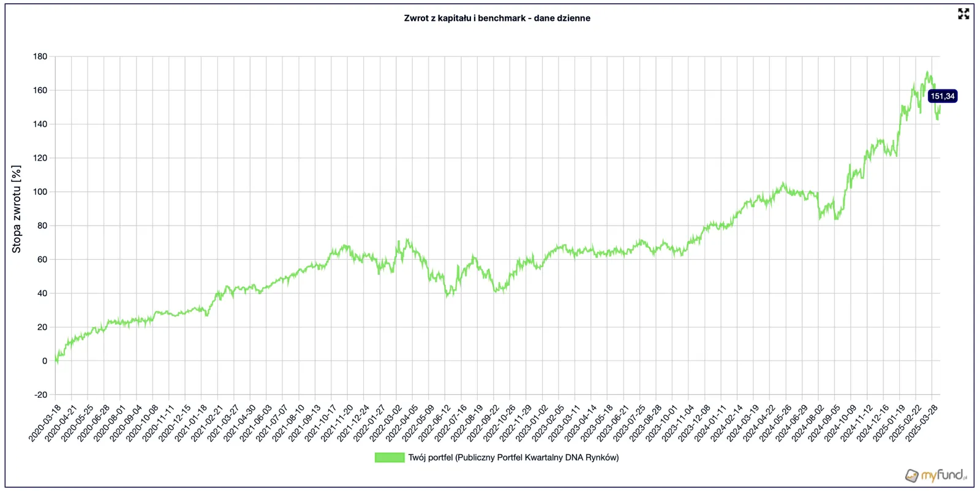The image size is (980, 491).
Task: Click chart title 'Zwrot z kapitału i benchmark - dane dzienne'
Action: tap(497, 18)
